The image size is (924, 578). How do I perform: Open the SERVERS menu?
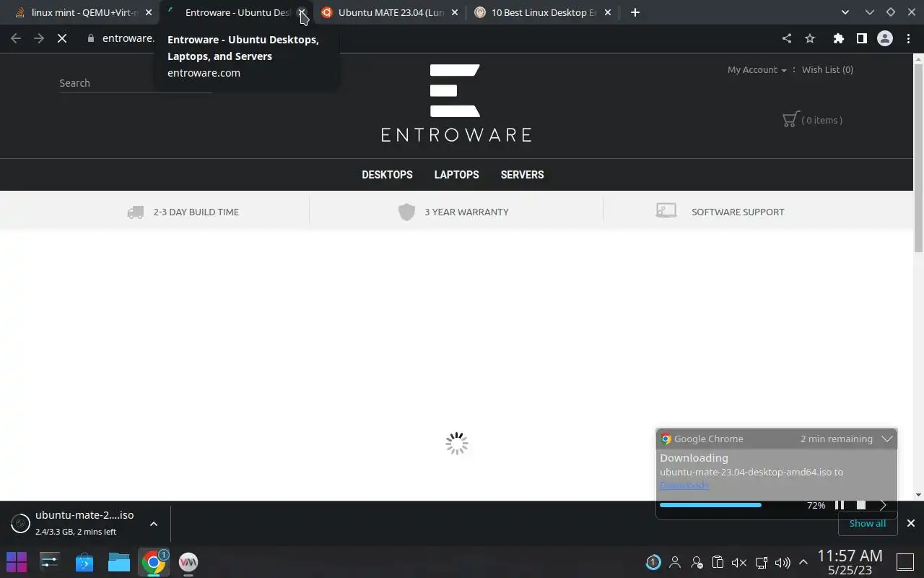[x=522, y=175]
